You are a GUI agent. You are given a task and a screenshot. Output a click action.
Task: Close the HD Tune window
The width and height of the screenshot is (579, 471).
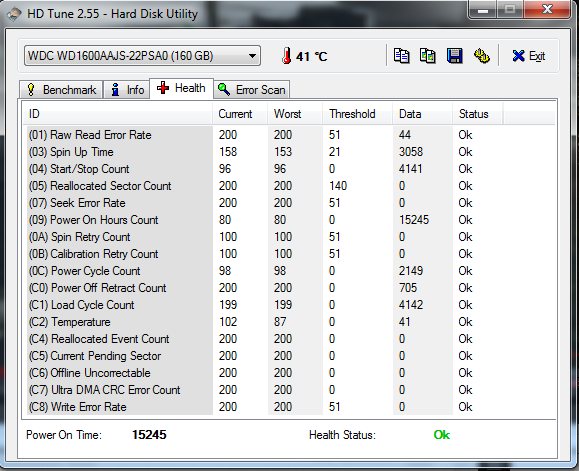coord(547,10)
